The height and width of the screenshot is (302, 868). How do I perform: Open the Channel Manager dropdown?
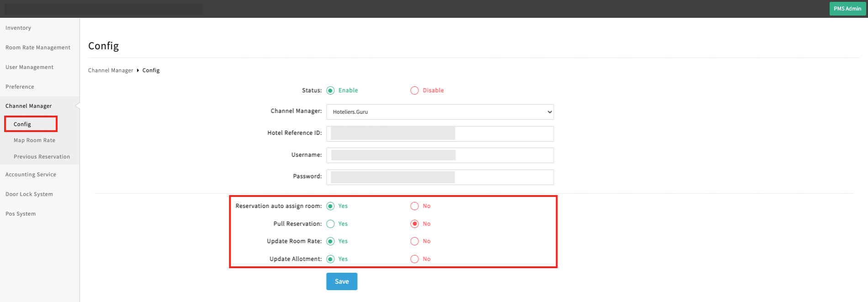pos(439,112)
